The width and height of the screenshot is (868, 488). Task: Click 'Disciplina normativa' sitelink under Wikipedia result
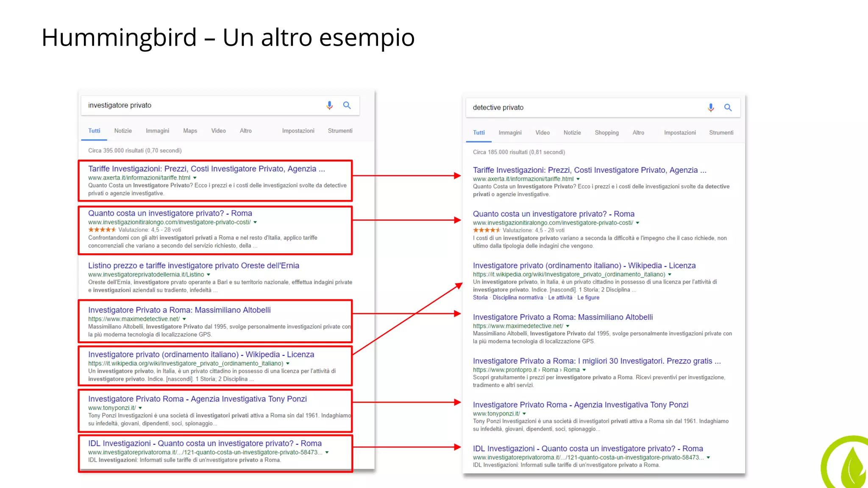517,298
